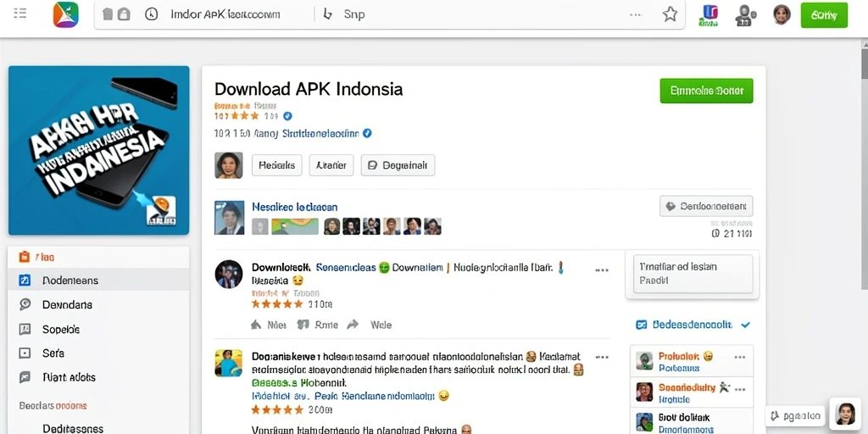Open the three-dots menu beside Proledek
Viewport: 868px width, 434px height.
pos(740,357)
